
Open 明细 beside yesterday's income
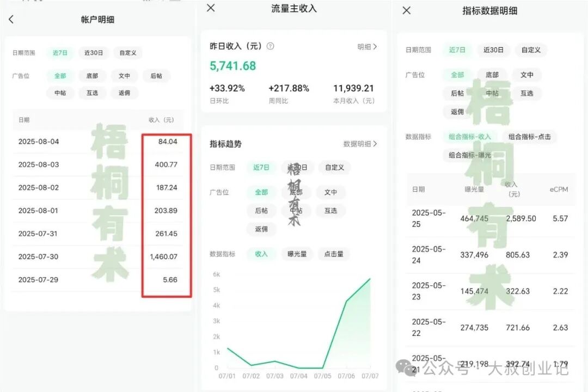[x=367, y=47]
